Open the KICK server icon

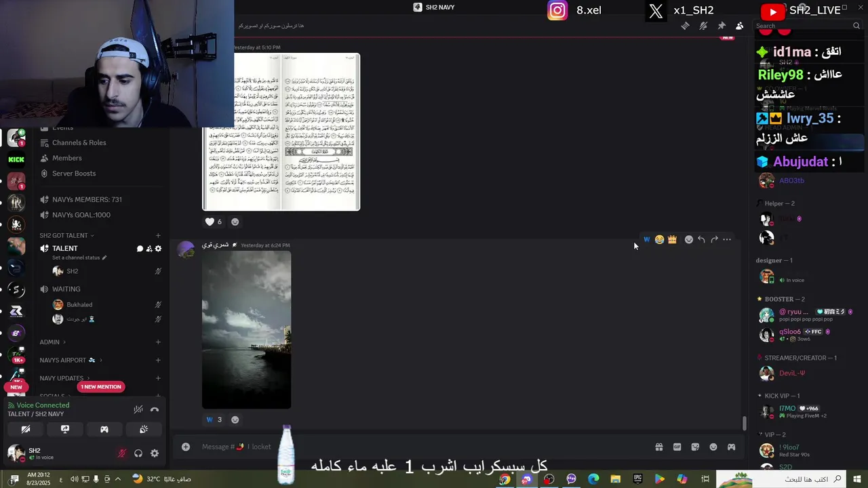16,160
